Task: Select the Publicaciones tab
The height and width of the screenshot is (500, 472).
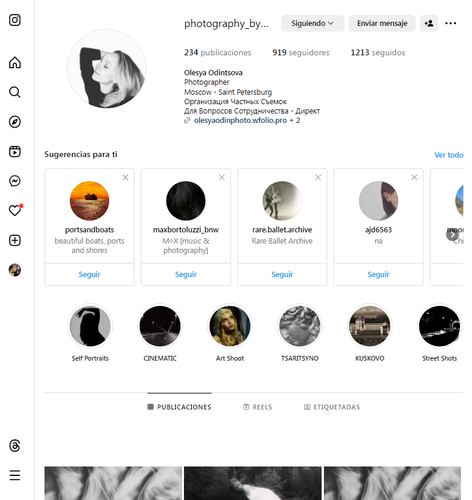Action: 179,407
